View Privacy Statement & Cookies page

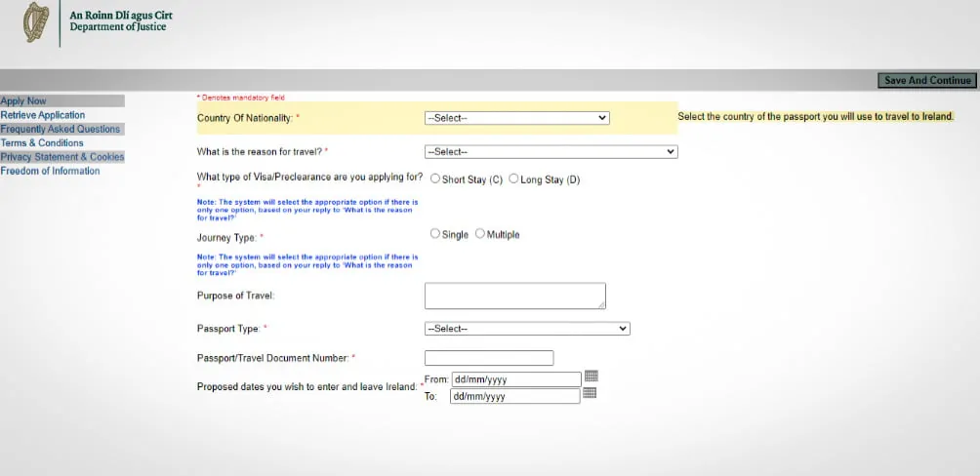point(62,157)
